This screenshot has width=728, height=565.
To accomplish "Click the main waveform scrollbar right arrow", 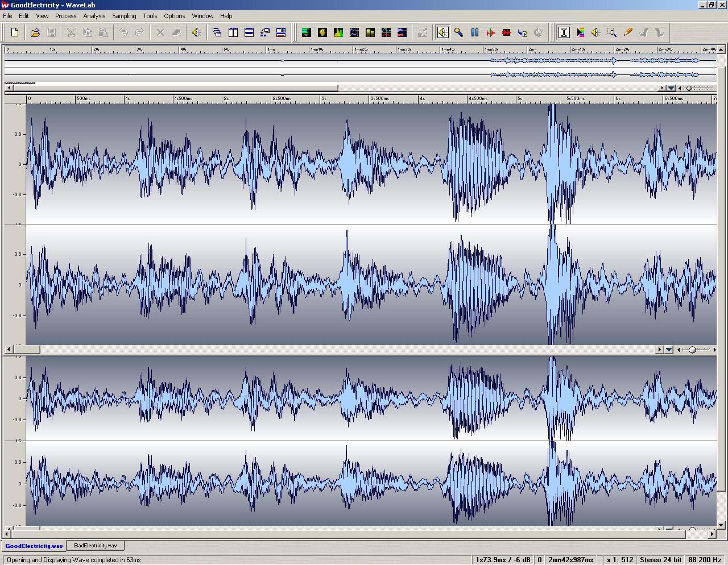I will (660, 350).
